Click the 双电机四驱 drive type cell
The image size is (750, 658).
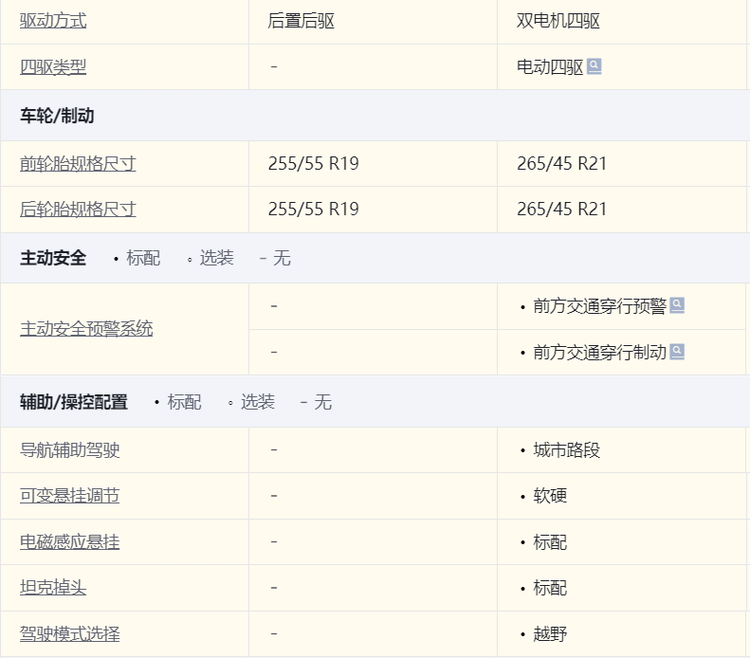point(558,21)
